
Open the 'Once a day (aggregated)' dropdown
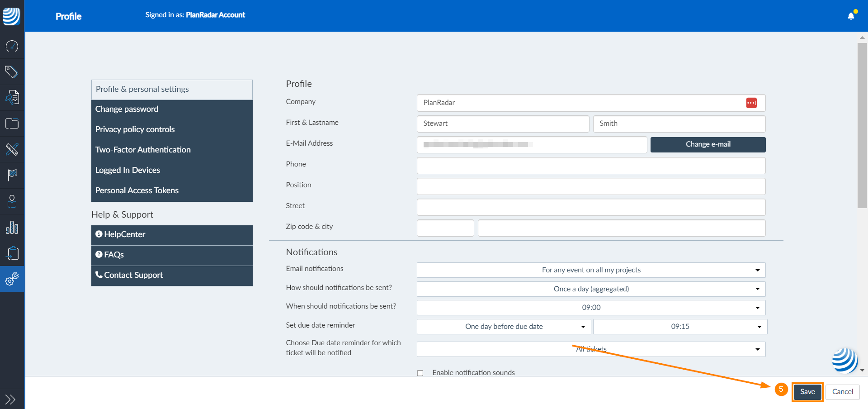[x=591, y=289]
